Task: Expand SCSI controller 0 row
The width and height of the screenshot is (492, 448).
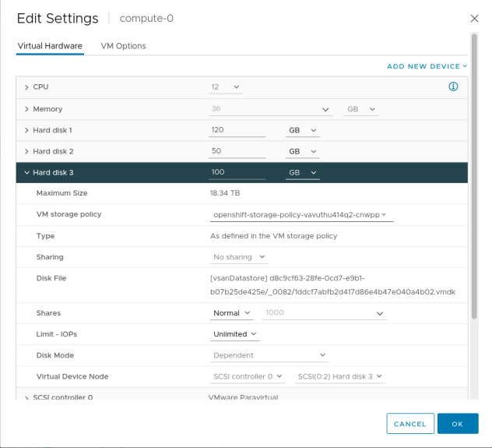Action: 26,397
